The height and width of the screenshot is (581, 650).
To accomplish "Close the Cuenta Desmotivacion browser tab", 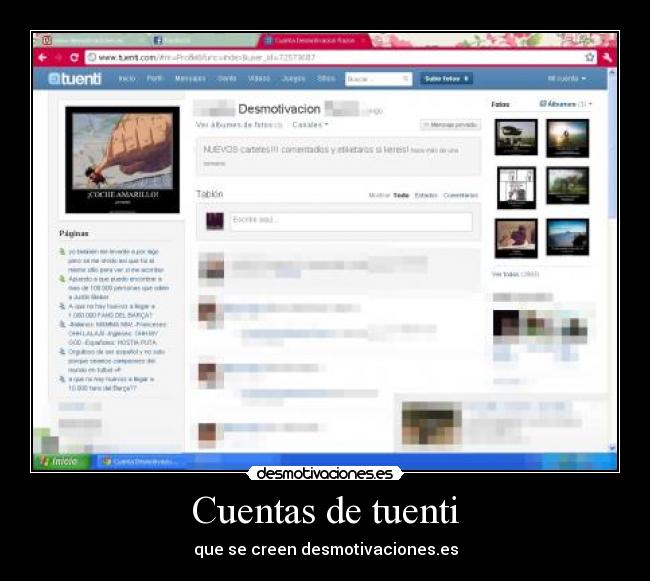I will (363, 40).
